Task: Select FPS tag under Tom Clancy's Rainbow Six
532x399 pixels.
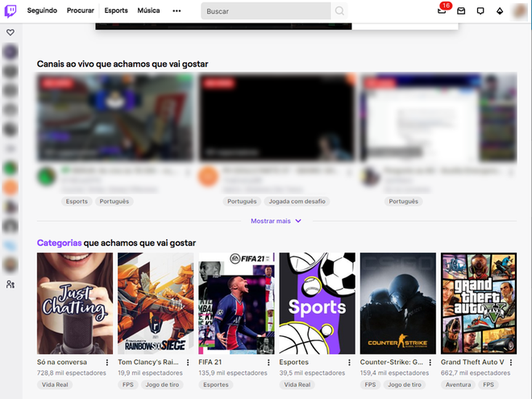Action: (x=128, y=384)
